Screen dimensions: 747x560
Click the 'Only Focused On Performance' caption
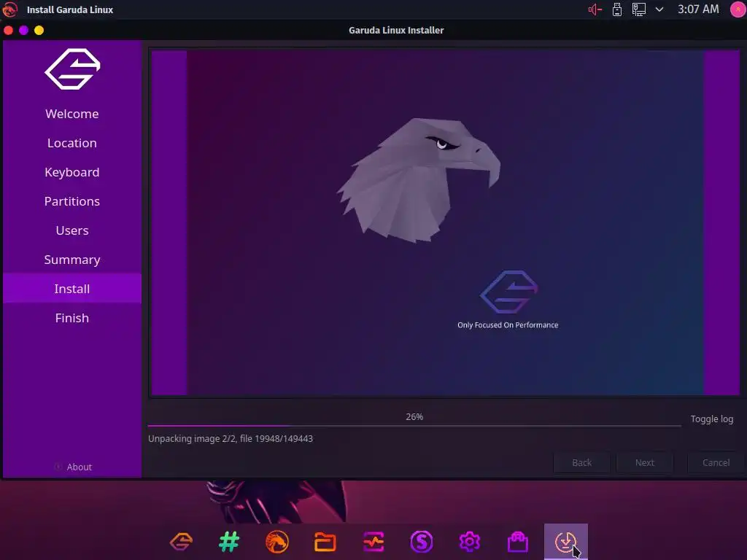[x=508, y=324]
